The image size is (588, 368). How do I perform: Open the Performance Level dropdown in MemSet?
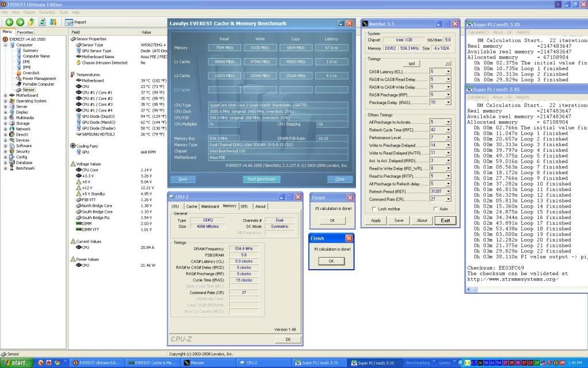pyautogui.click(x=448, y=137)
